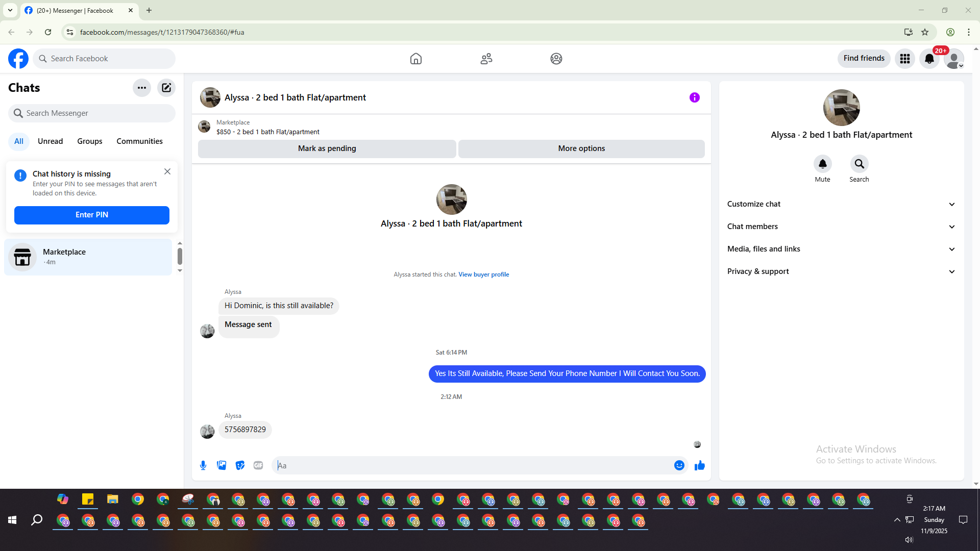Toggle the conversation information panel
Screen dimensions: 980x551
694,97
